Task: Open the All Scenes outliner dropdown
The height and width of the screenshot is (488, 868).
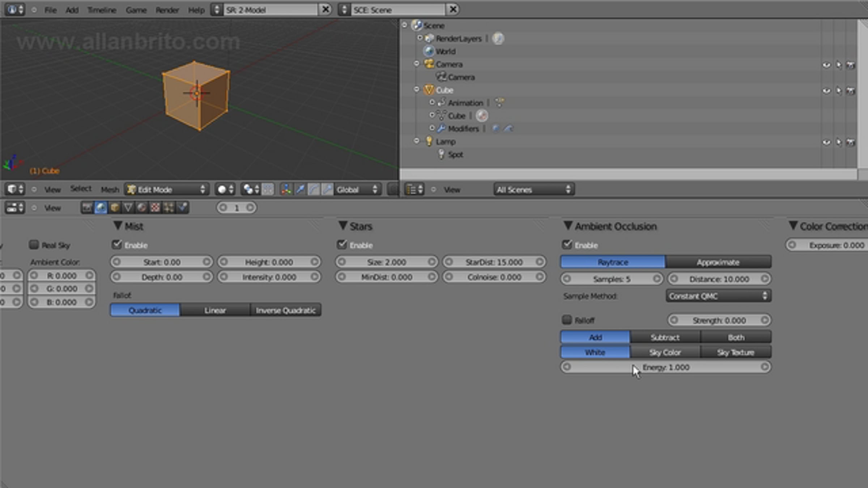Action: 534,189
